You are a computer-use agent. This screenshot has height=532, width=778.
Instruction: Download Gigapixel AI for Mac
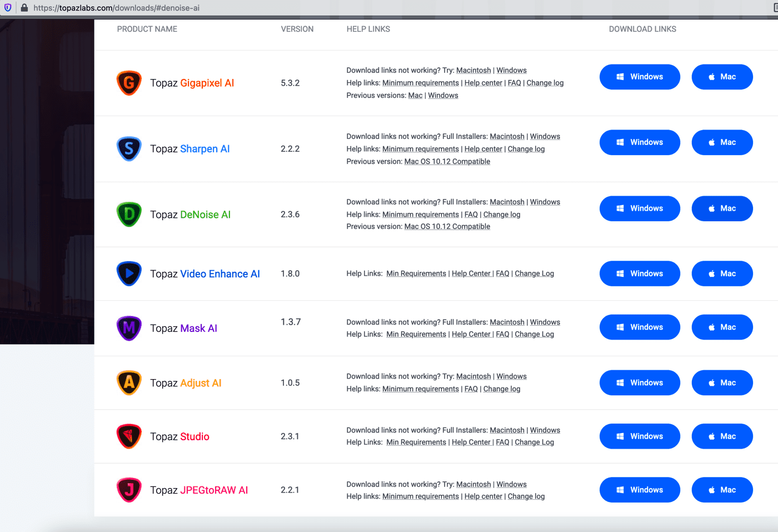(x=722, y=77)
